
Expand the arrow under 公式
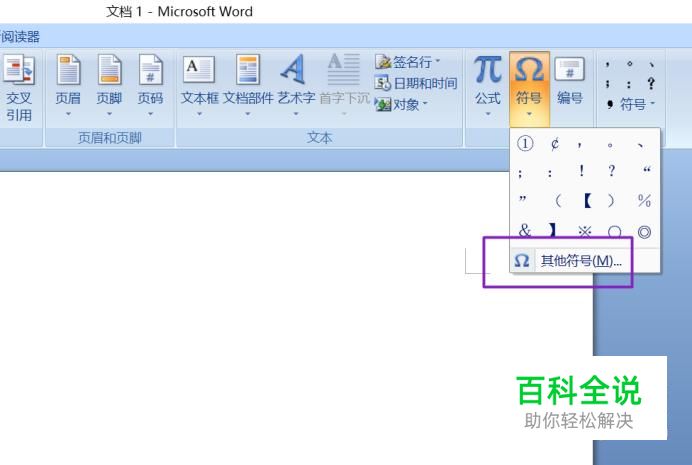[488, 114]
